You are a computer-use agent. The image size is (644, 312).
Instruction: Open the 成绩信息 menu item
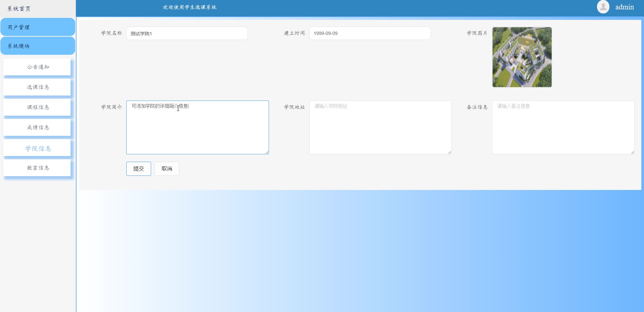point(37,127)
